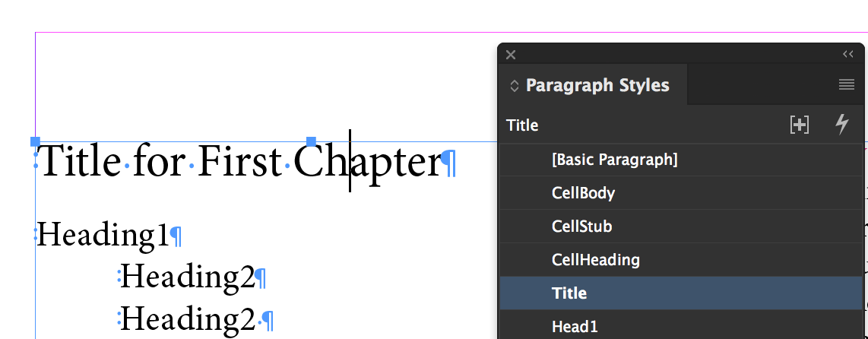This screenshot has width=868, height=339.
Task: Apply the [Basic Paragraph] style
Action: pos(614,160)
